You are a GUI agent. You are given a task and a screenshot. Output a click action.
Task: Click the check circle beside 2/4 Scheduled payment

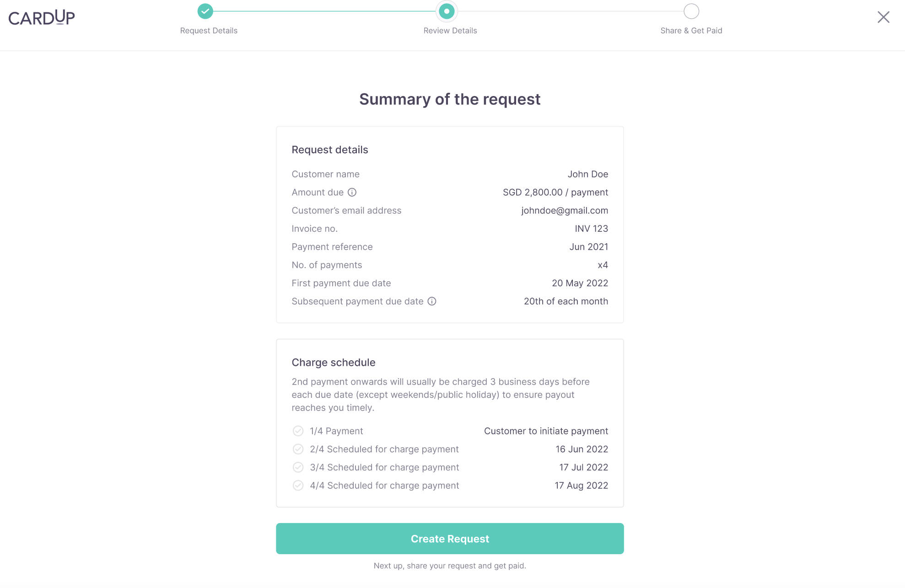coord(298,449)
